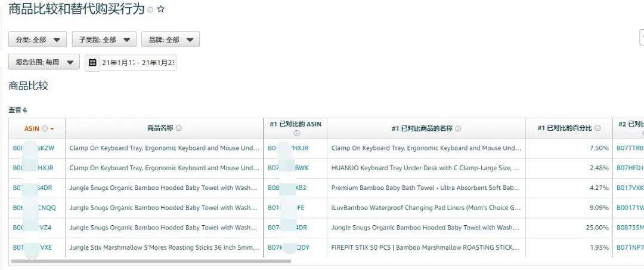The height and width of the screenshot is (270, 644).
Task: Open 报告范围: 每周 dropdown
Action: coord(44,62)
